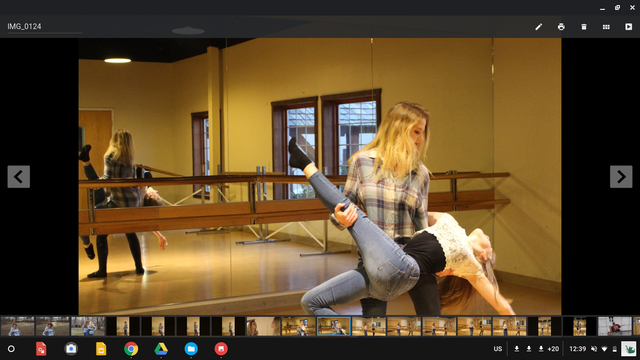Print the photo with printer icon
Screen dimensions: 640x360
point(561,27)
